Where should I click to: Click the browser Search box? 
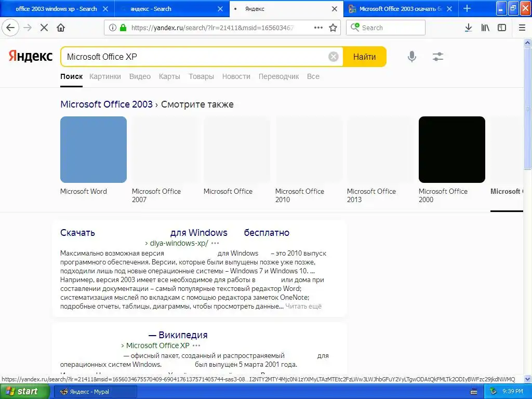tap(386, 28)
